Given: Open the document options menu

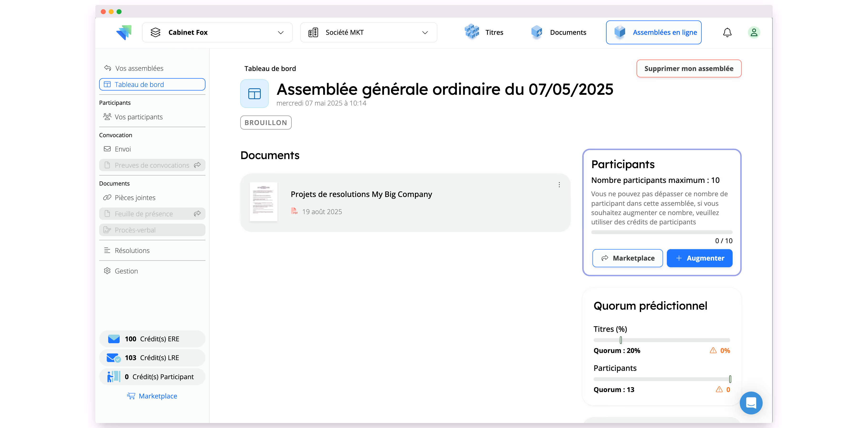Looking at the screenshot, I should [x=559, y=185].
